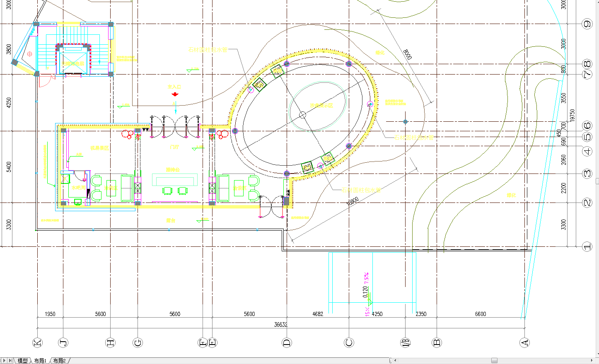Select the magenta 7.5% slope label
The image size is (599, 364).
coord(367,279)
